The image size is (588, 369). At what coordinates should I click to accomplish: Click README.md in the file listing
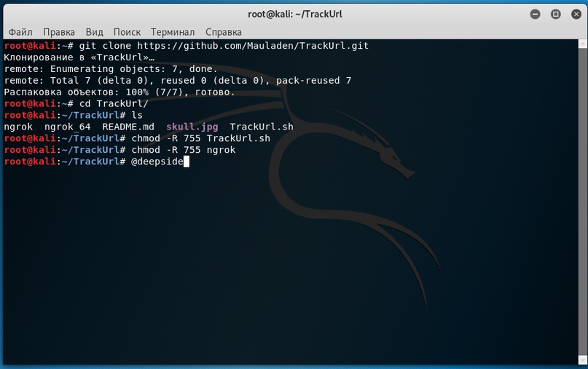128,127
